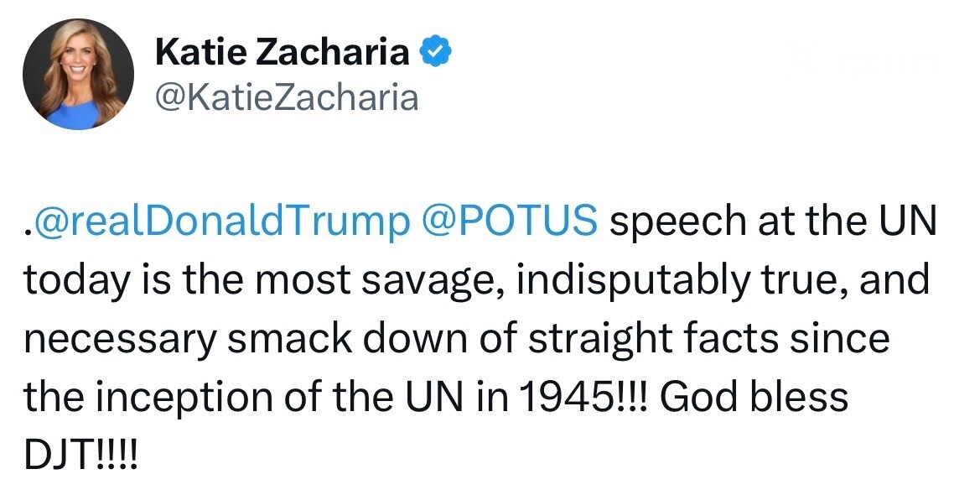Click the leading period before @realDonaldTrump
The width and height of the screenshot is (980, 495).
(x=27, y=230)
